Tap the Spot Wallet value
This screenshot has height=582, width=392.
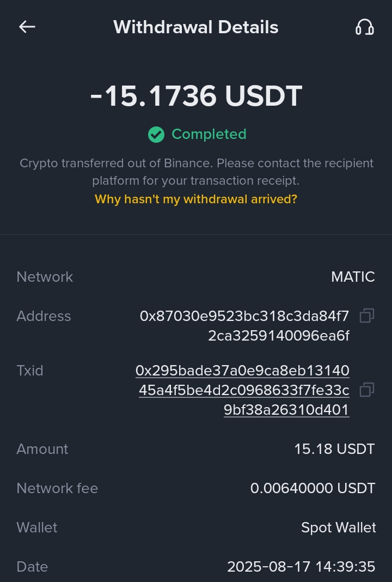(x=338, y=528)
